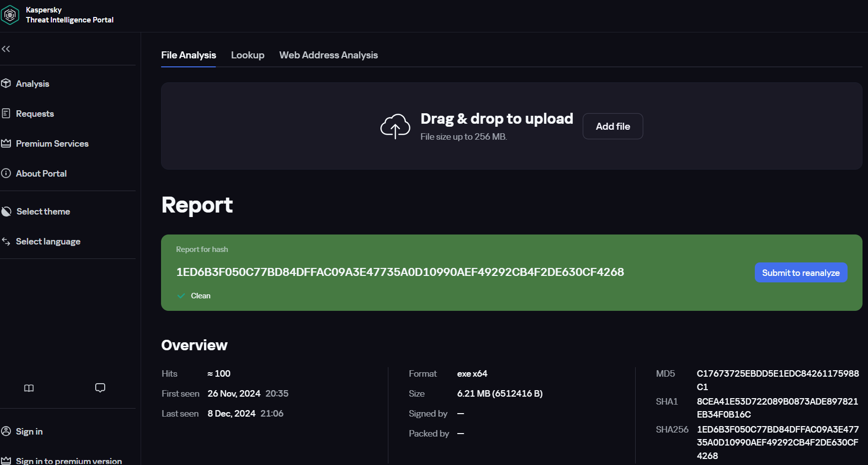This screenshot has width=868, height=465.
Task: Click the Select theme icon
Action: coord(6,212)
